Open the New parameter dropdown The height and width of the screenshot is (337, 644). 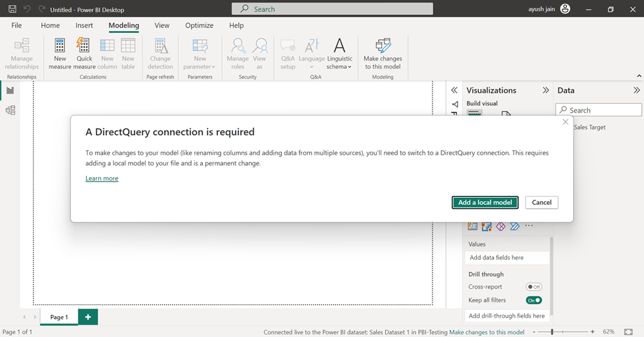pos(199,54)
